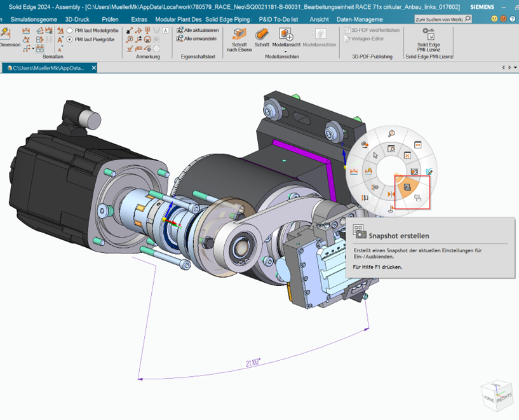Image resolution: width=519 pixels, height=420 pixels.
Task: Click zoom area icon in radial menu
Action: [x=391, y=149]
